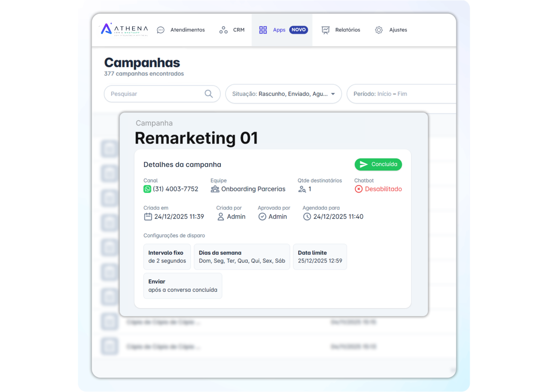548x392 pixels.
Task: Click the Ajustes gear icon
Action: pos(379,30)
